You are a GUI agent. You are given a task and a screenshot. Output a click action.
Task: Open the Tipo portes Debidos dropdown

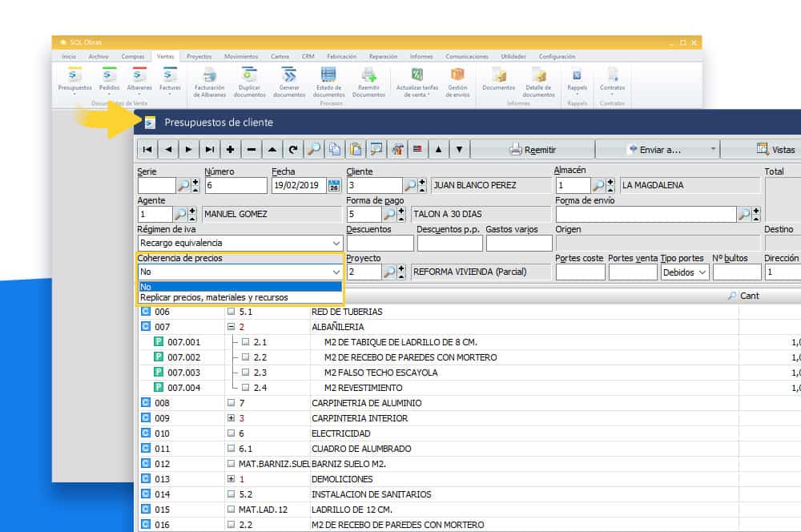702,272
